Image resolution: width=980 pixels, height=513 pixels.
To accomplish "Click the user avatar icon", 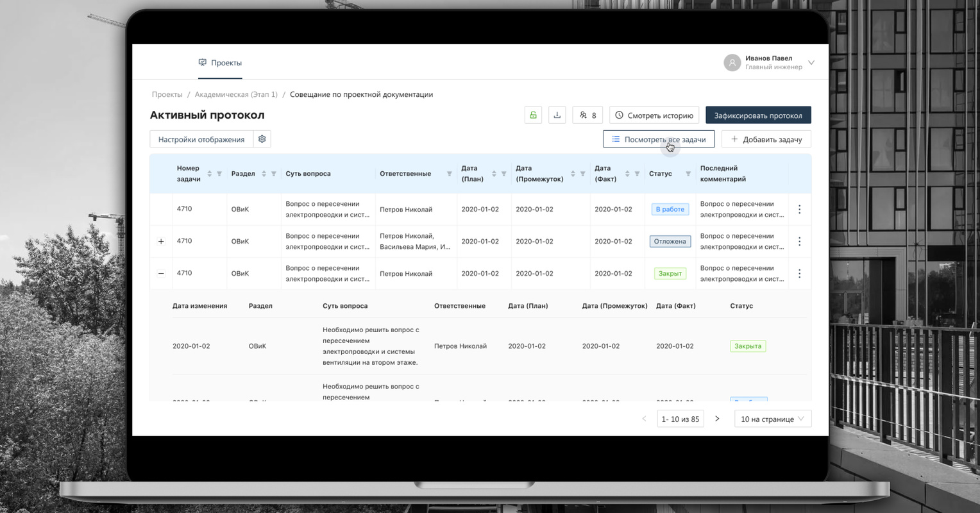I will [732, 62].
